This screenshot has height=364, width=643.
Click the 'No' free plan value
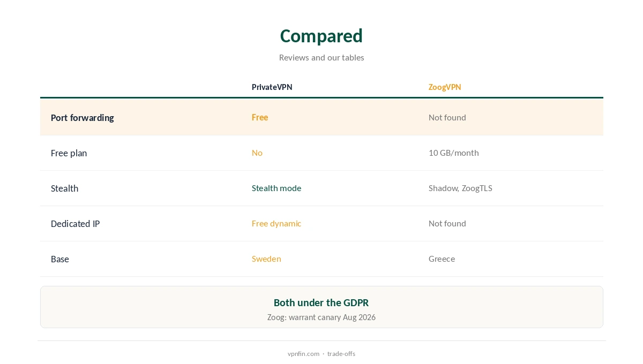pyautogui.click(x=257, y=153)
